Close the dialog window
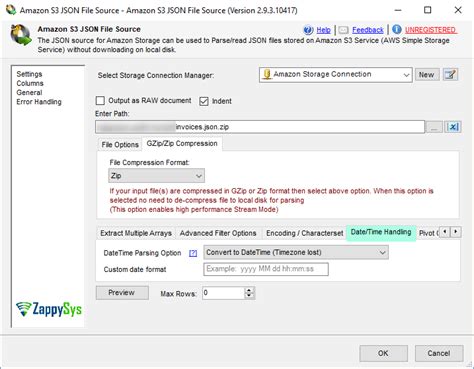This screenshot has width=474, height=369. point(458,10)
